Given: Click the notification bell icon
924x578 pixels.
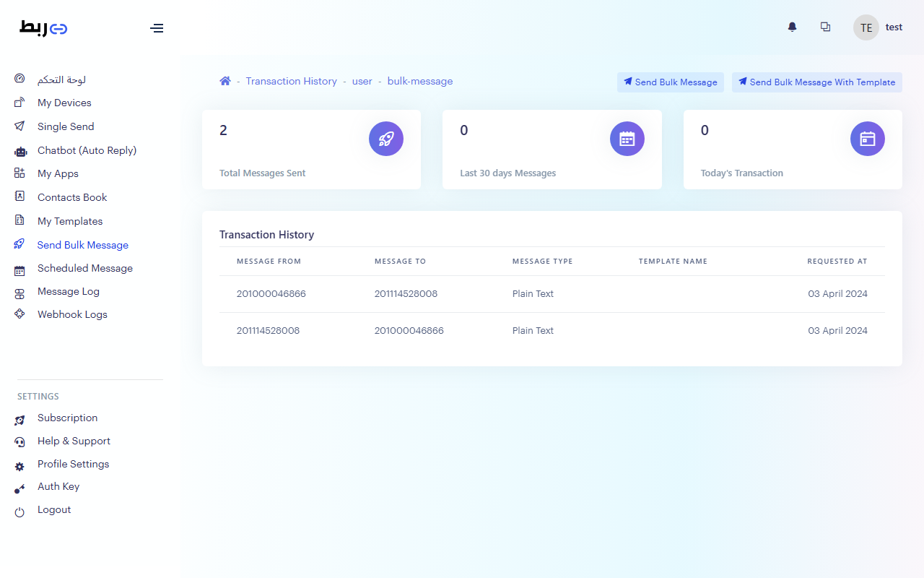Looking at the screenshot, I should (x=792, y=27).
